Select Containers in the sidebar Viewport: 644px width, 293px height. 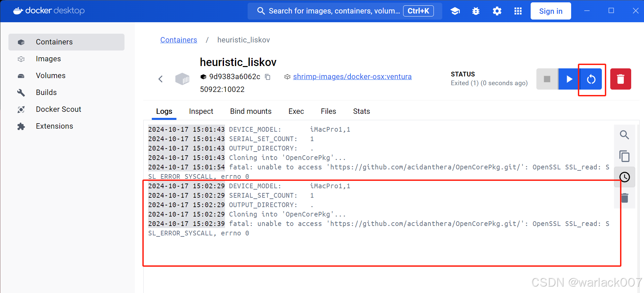pos(66,42)
